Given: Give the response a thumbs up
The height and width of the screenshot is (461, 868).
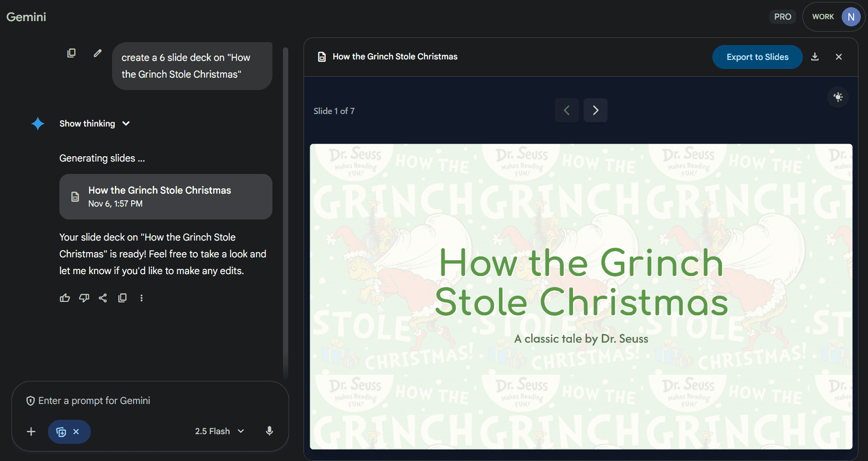Looking at the screenshot, I should pos(65,298).
